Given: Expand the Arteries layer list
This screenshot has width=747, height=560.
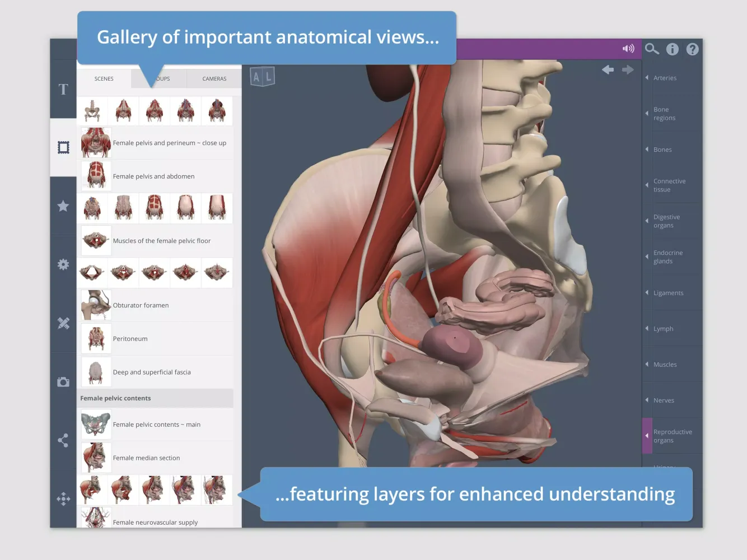Looking at the screenshot, I should click(665, 78).
